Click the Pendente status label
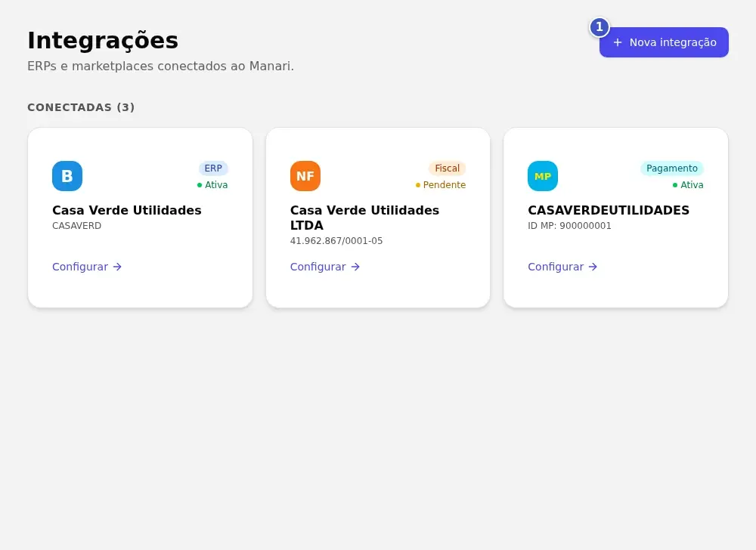Screen dimensions: 756x550 tap(441, 185)
